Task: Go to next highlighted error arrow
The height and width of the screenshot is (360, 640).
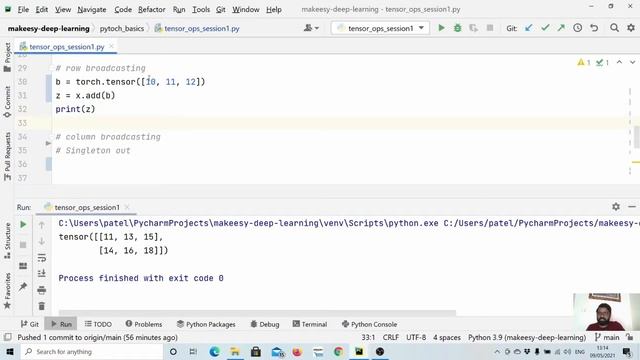Action: tap(632, 62)
